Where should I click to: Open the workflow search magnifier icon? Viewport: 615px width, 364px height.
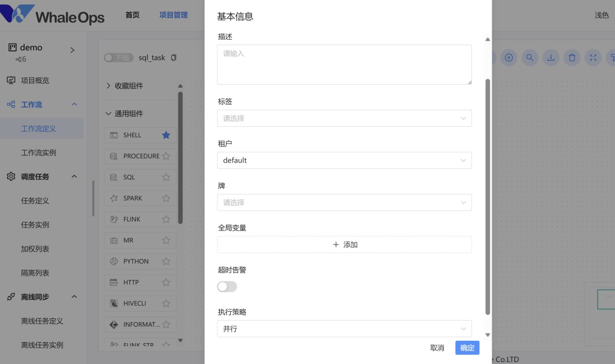pos(529,58)
